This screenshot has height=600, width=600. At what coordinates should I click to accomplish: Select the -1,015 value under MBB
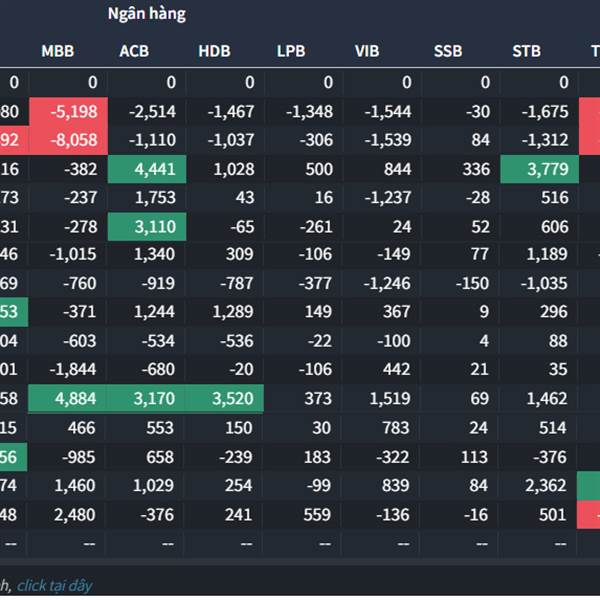[x=73, y=254]
